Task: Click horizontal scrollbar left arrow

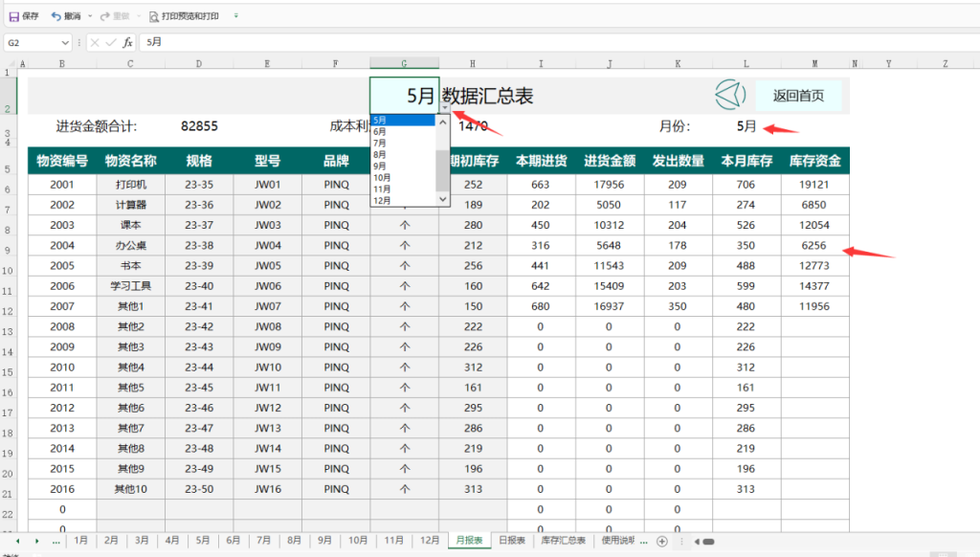Action: point(697,542)
